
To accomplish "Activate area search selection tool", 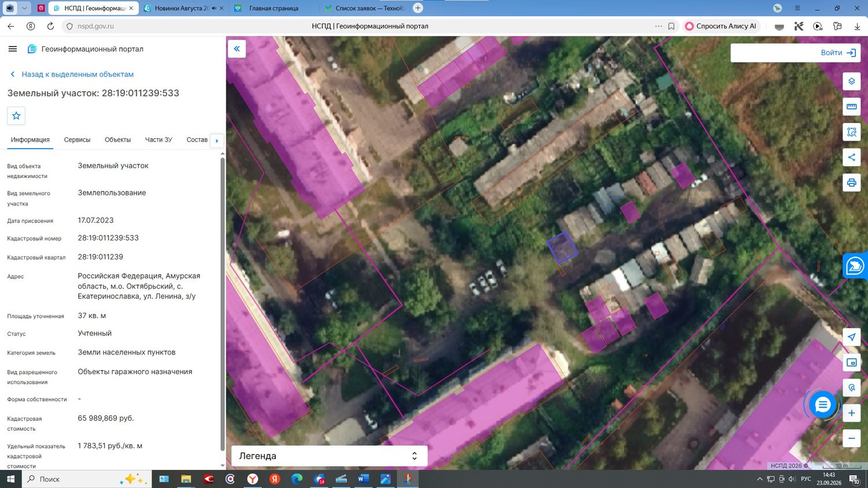I will pyautogui.click(x=852, y=132).
